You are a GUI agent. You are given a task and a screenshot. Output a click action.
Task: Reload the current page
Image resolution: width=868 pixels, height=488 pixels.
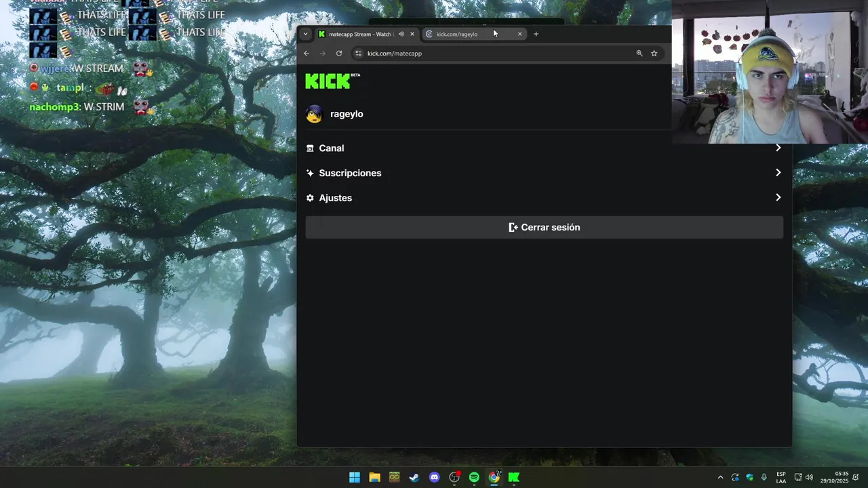click(x=339, y=53)
